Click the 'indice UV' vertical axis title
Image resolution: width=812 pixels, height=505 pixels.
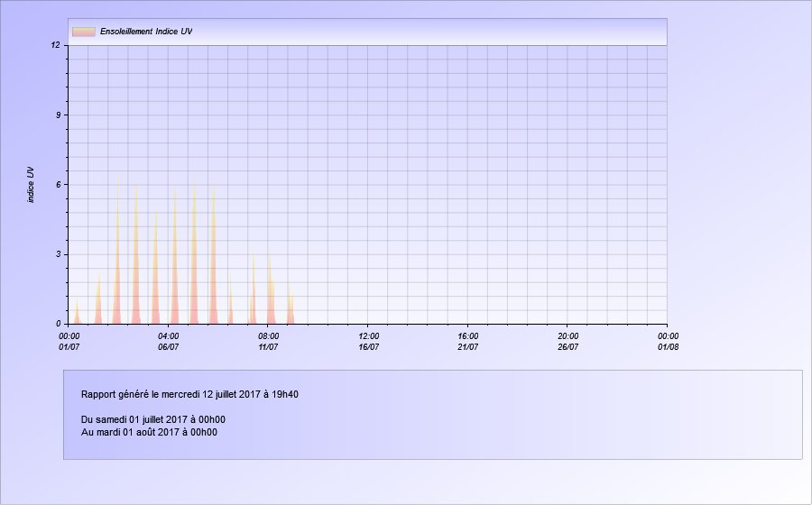point(31,184)
